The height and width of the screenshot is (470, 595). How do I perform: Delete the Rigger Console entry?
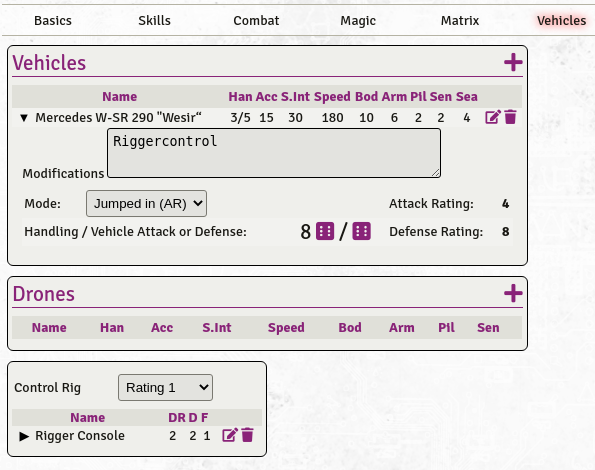[247, 435]
